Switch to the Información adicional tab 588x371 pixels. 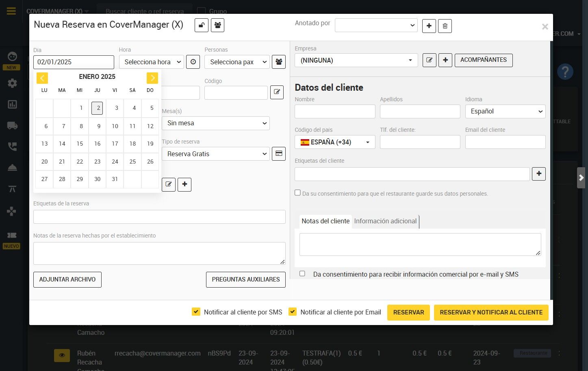click(385, 221)
